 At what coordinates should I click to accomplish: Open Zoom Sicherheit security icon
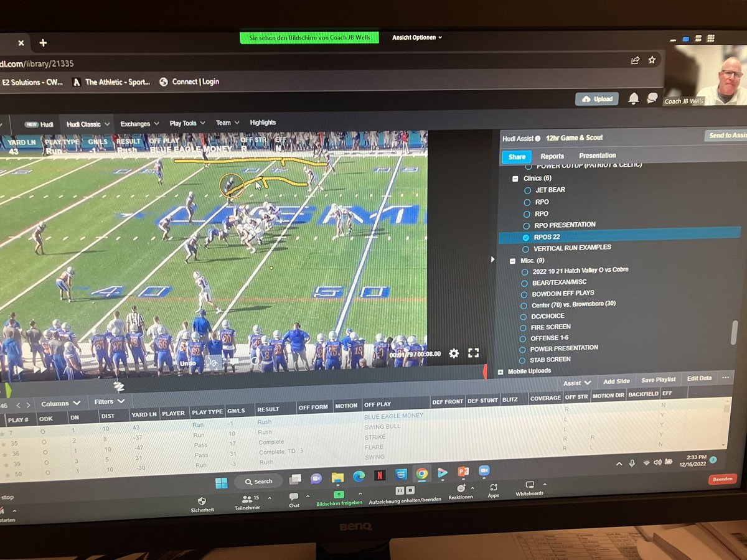(202, 503)
